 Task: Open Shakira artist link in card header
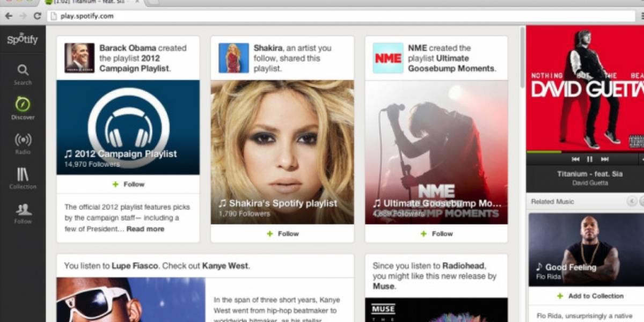click(268, 48)
